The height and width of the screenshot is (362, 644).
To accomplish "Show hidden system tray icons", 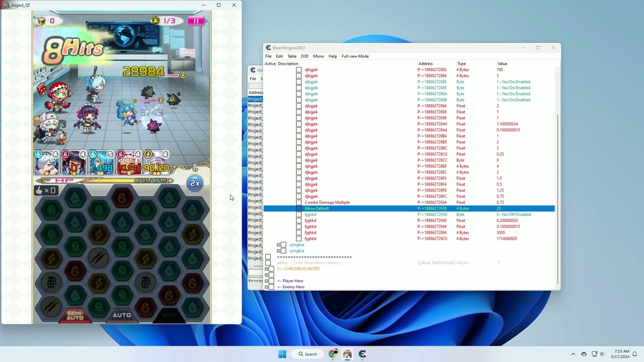I will pos(573,354).
